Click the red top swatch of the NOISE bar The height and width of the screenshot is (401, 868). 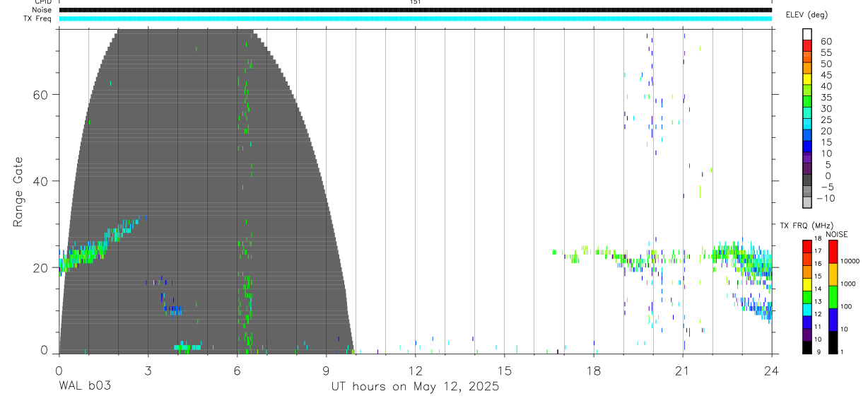pyautogui.click(x=833, y=252)
